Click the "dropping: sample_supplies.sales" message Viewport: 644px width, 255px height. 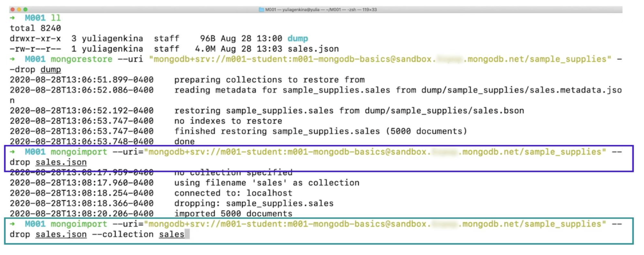point(254,203)
